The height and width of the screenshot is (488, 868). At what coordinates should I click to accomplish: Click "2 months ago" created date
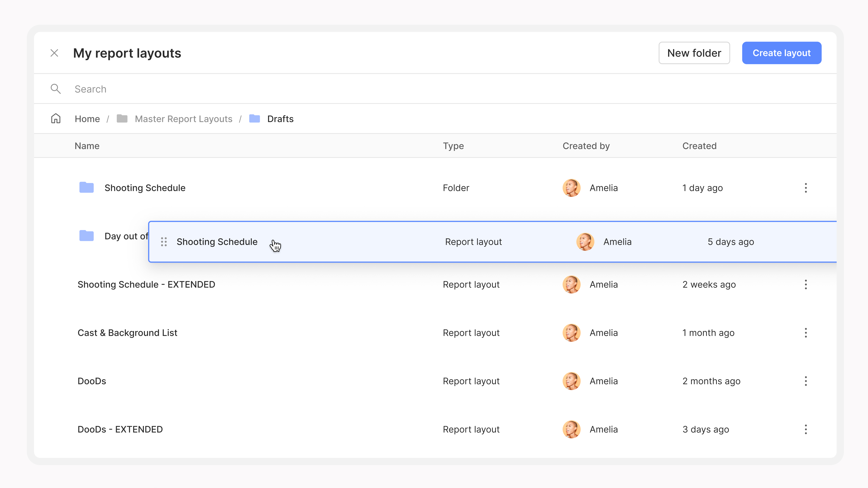pyautogui.click(x=711, y=381)
